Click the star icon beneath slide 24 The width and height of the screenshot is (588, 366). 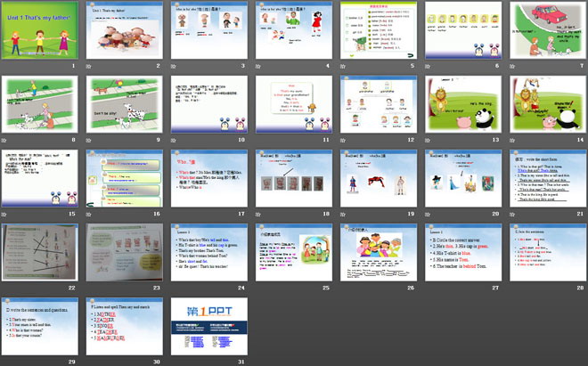(173, 289)
